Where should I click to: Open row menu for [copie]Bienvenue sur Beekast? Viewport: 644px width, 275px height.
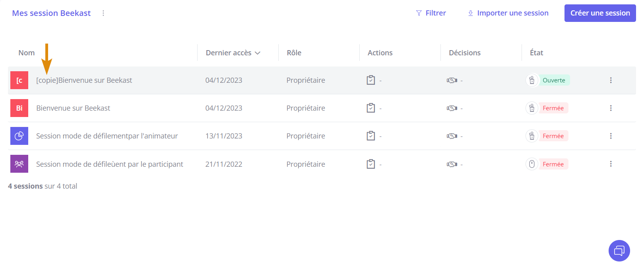coord(611,80)
